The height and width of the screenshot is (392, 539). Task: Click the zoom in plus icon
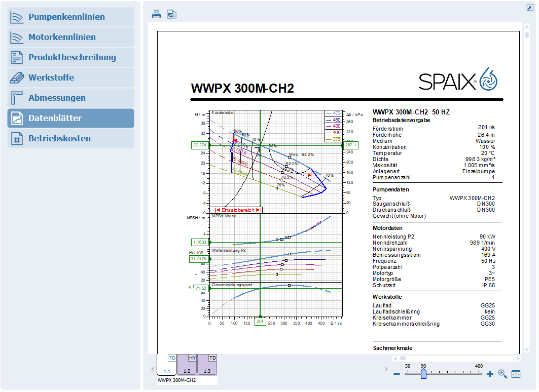[490, 374]
